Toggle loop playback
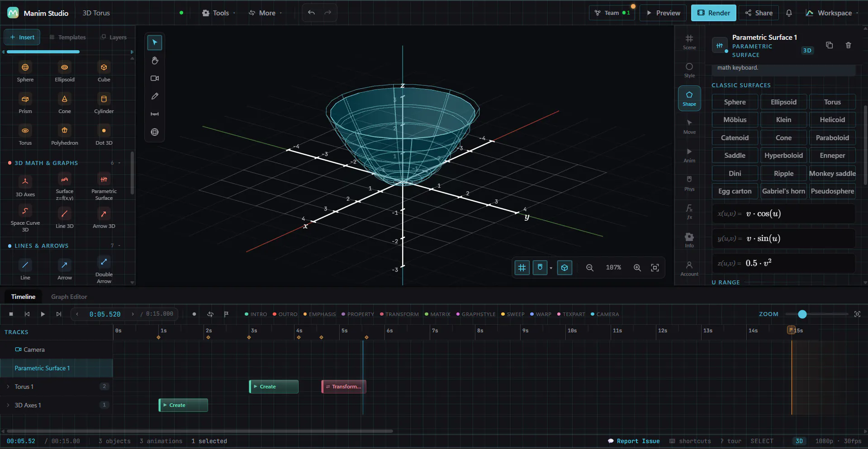 pyautogui.click(x=210, y=314)
